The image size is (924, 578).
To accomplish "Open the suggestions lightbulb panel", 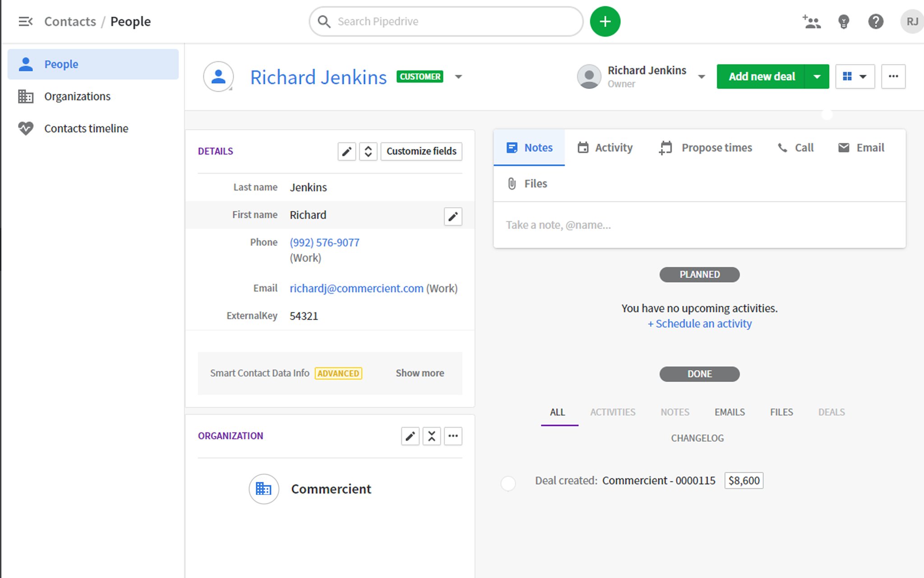I will [x=843, y=21].
